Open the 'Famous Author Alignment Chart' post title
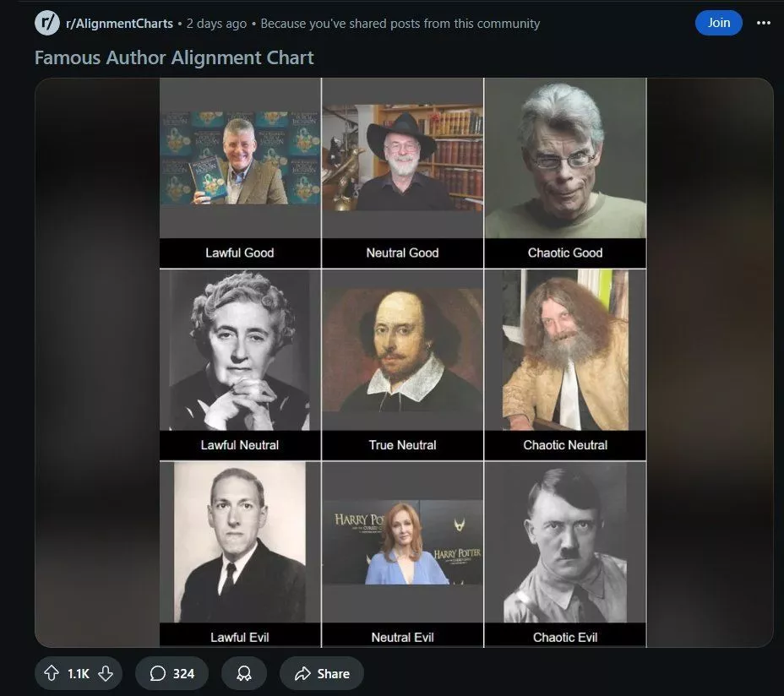The height and width of the screenshot is (696, 784). click(174, 57)
